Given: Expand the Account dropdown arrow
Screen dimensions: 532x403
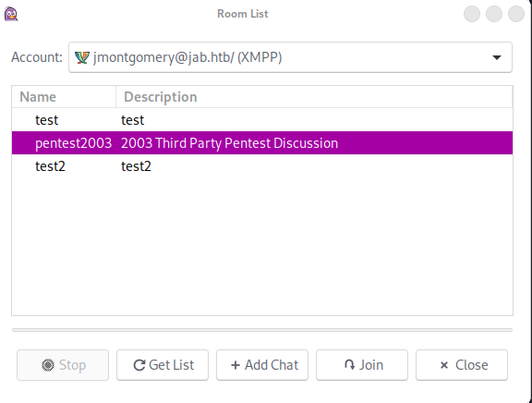Looking at the screenshot, I should (497, 57).
